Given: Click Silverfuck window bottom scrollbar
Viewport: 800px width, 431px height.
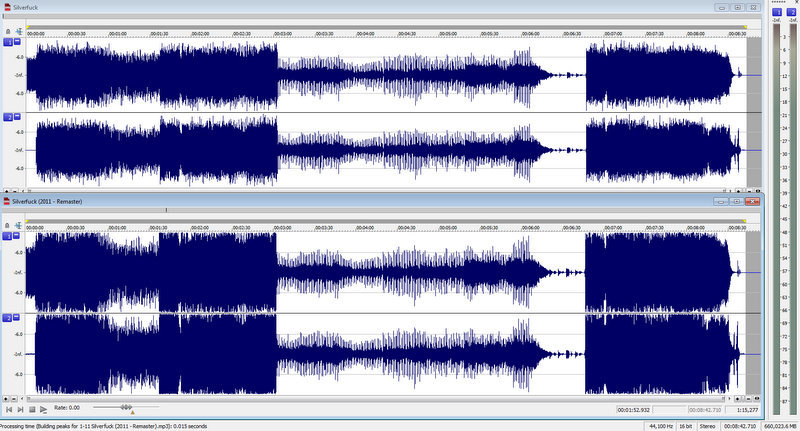Looking at the screenshot, I should 376,190.
